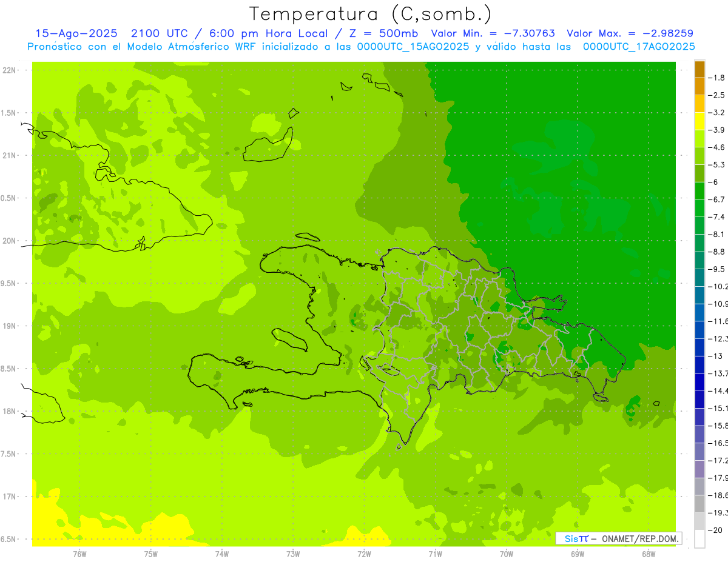Screen dimensions: 728x562
Task: Click the "6:00 pm Hora Local" text
Action: coord(268,33)
